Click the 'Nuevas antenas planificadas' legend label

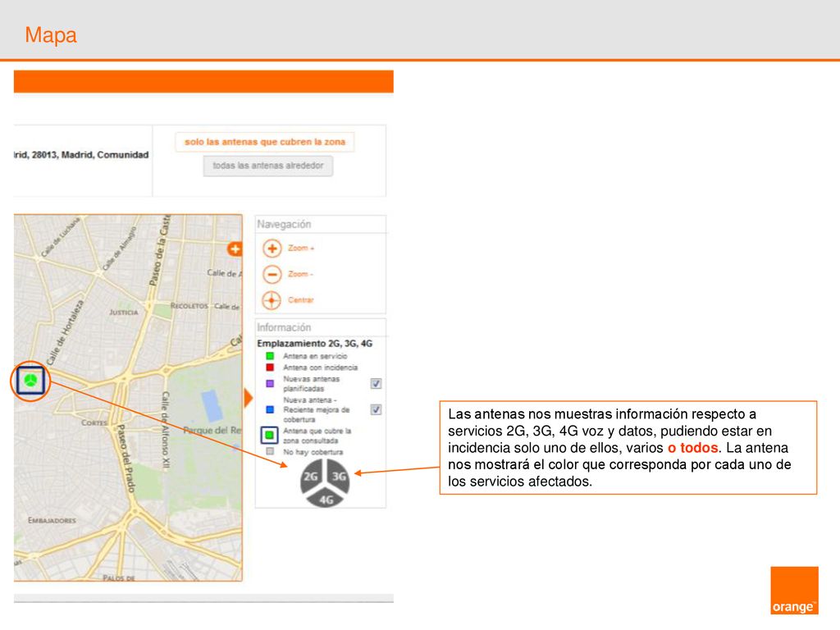[x=311, y=384]
